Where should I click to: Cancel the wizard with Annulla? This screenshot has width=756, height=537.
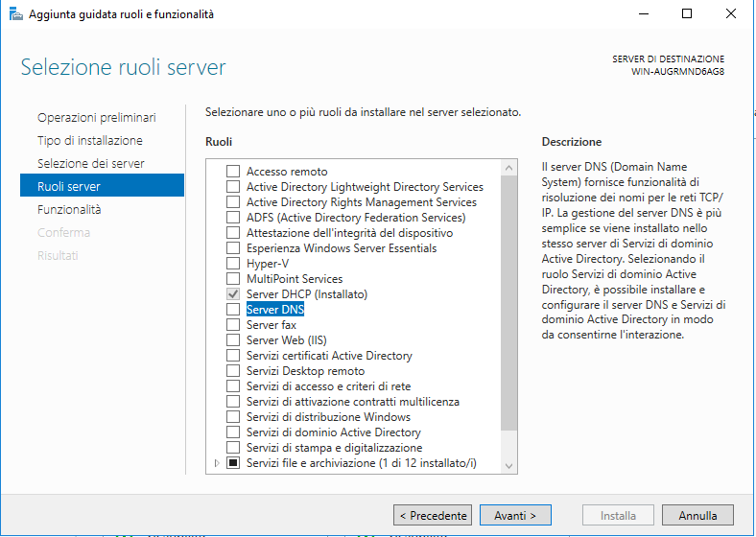coord(697,515)
